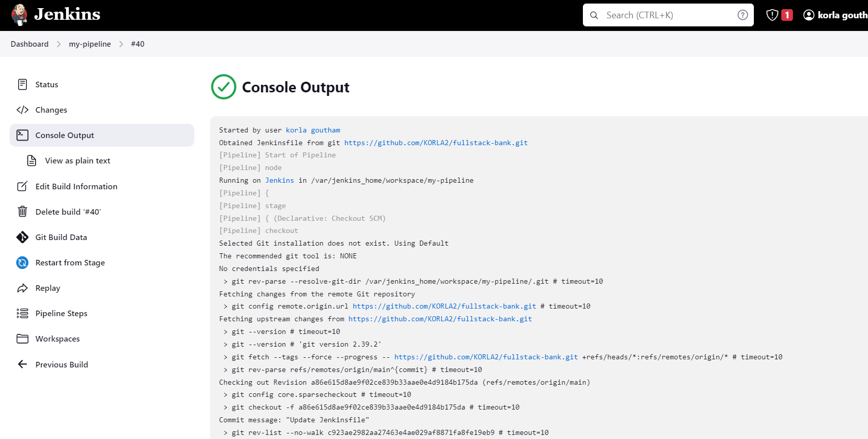
Task: Click the Replay arrow icon
Action: click(22, 288)
